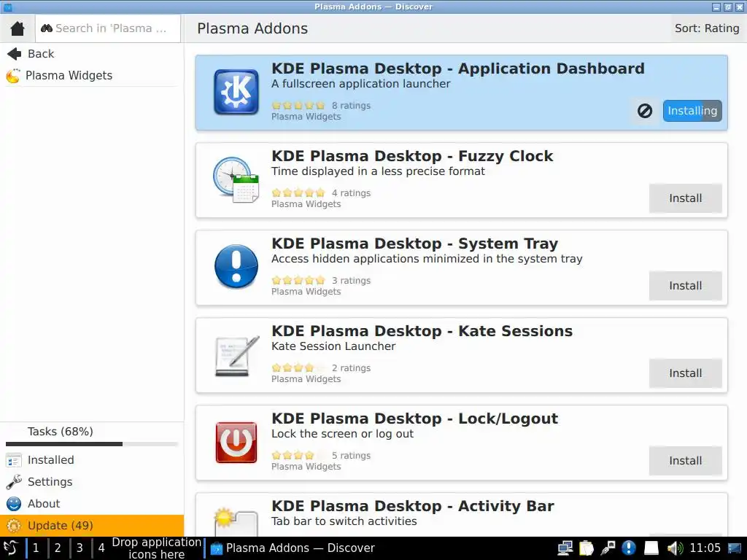The width and height of the screenshot is (747, 560).
Task: Open Settings in the sidebar
Action: point(50,482)
